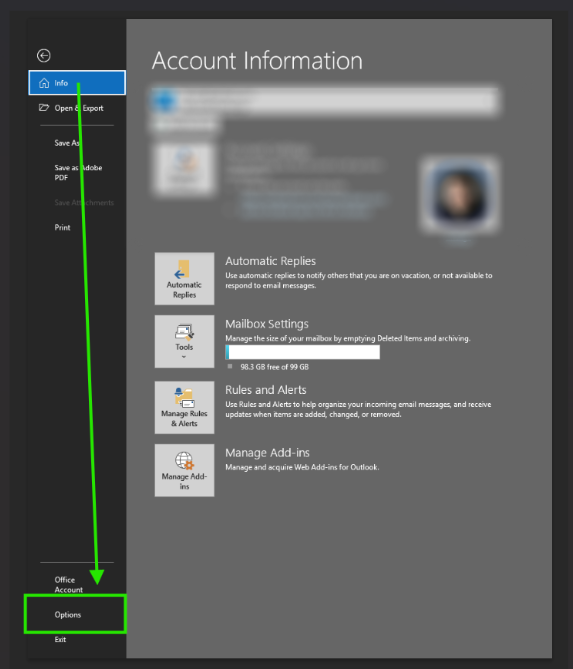Choose Save as Adobe PDF
This screenshot has height=669, width=573.
[x=78, y=172]
